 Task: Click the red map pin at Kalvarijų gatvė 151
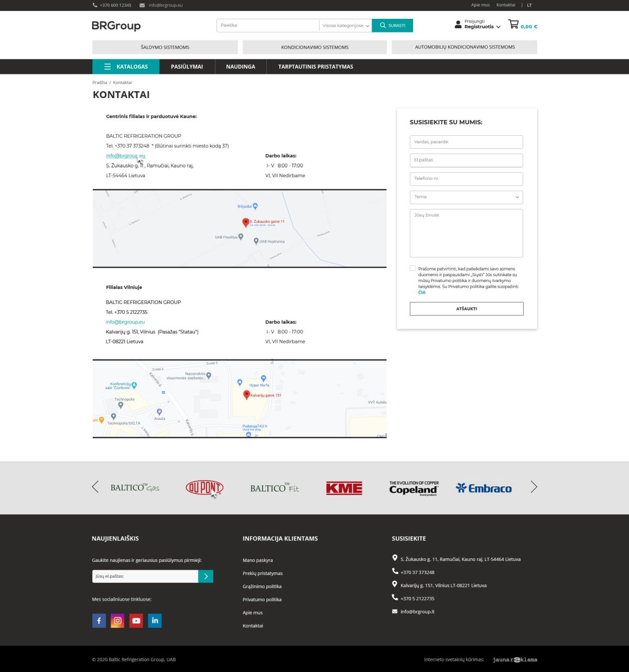[x=246, y=395]
